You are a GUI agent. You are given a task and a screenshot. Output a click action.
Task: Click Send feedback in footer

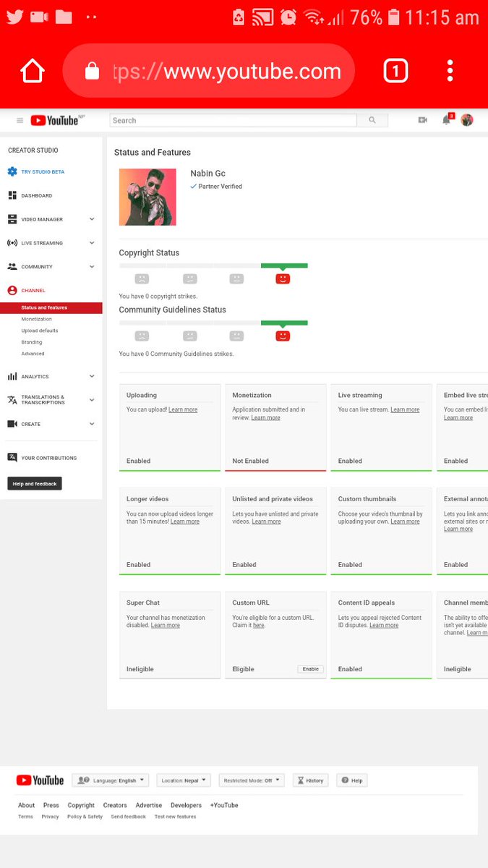(128, 817)
